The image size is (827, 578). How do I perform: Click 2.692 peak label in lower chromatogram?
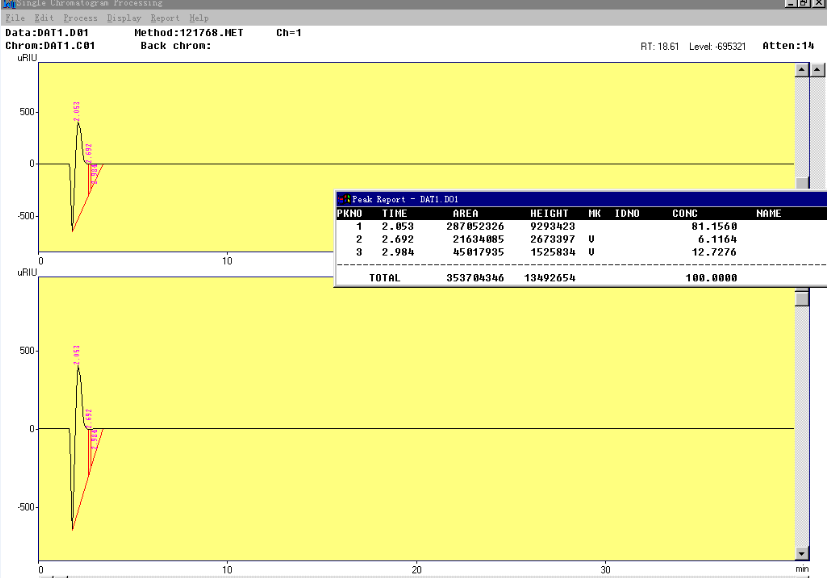point(89,418)
